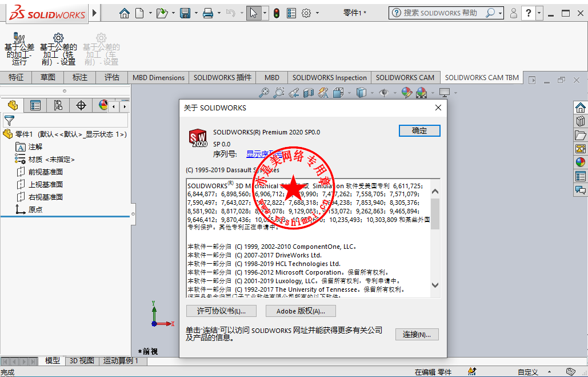The height and width of the screenshot is (377, 588).
Task: Open Design Library in the task pane
Action: 581,121
